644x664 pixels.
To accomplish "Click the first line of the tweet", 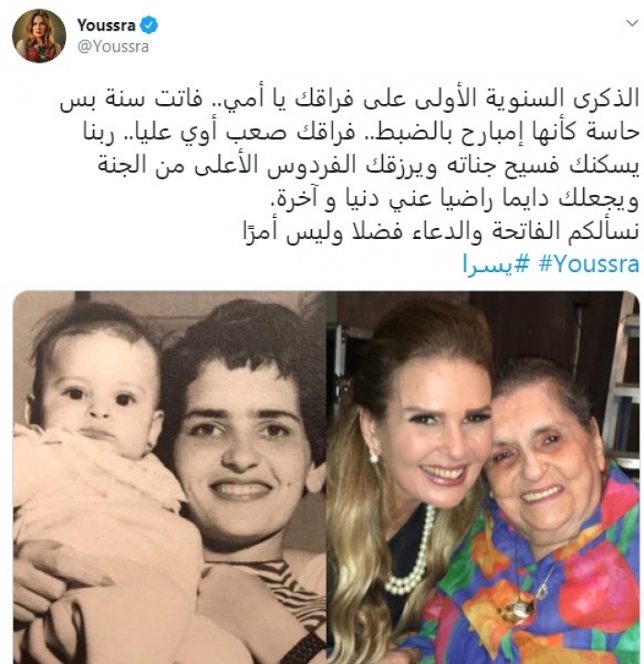I will click(x=350, y=98).
